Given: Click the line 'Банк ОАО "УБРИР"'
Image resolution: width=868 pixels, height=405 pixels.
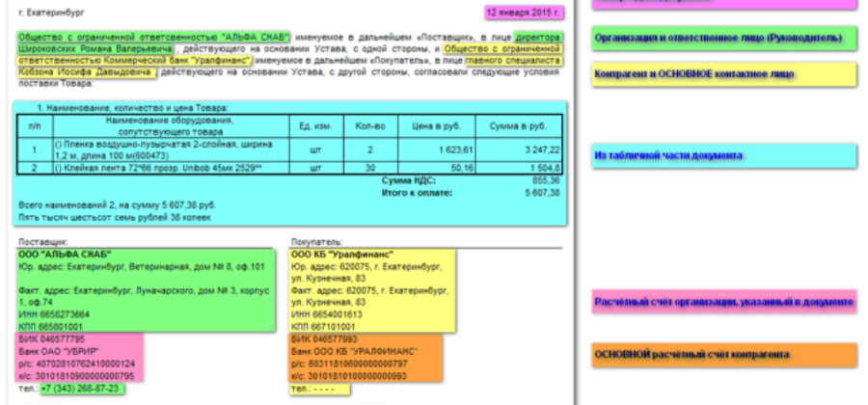Looking at the screenshot, I should [x=59, y=351].
